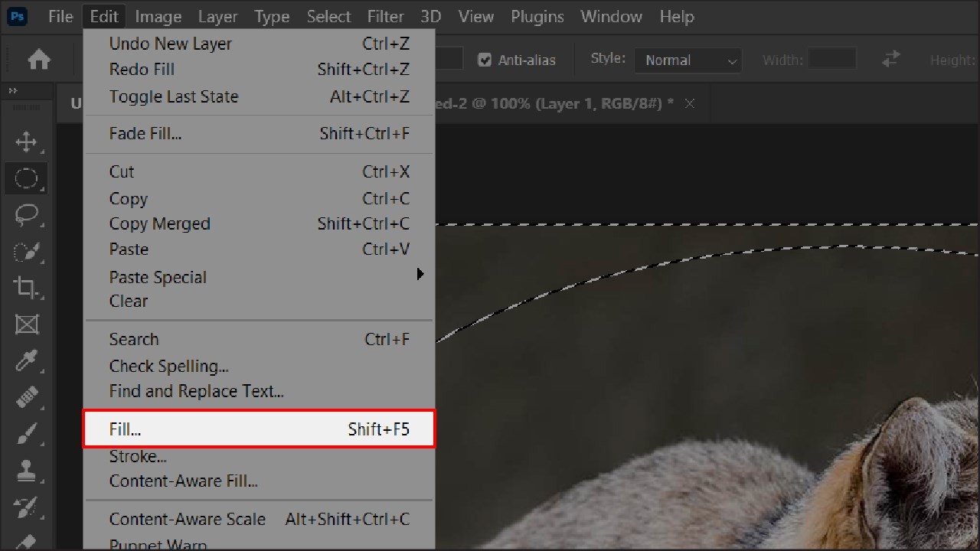Select the Move tool

26,142
